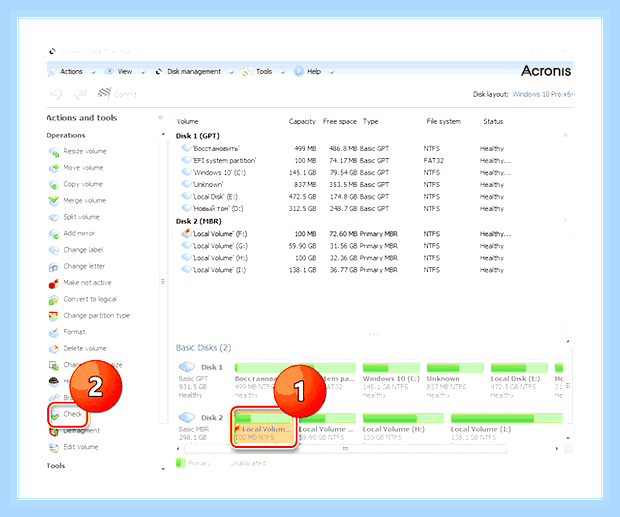Click the Disk 2 drive icon in disk map
This screenshot has width=620, height=517.
pyautogui.click(x=187, y=417)
